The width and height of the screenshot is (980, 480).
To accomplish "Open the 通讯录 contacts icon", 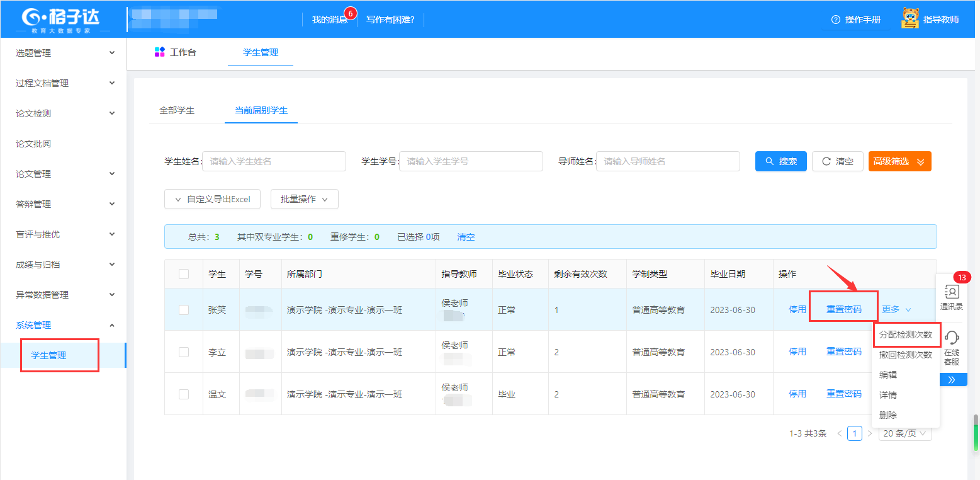I will tap(952, 292).
